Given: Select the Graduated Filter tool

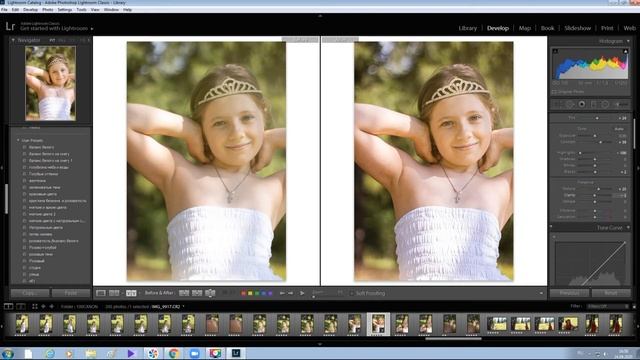Looking at the screenshot, I should pyautogui.click(x=594, y=104).
